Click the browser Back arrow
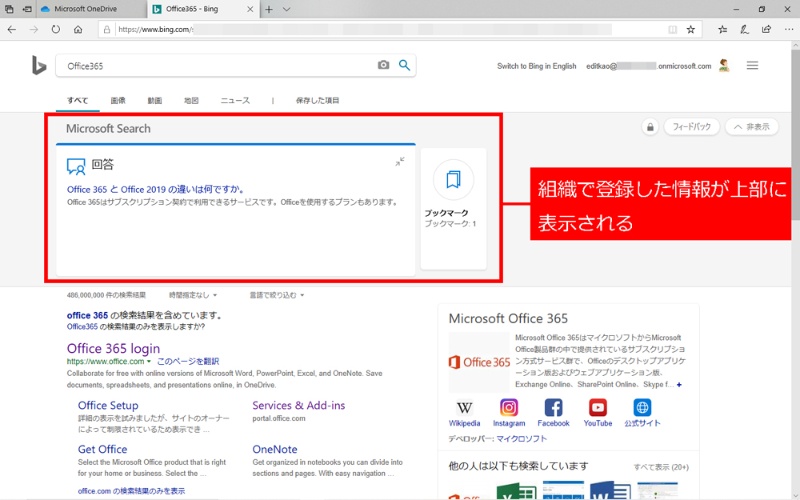The image size is (800, 500). point(12,30)
